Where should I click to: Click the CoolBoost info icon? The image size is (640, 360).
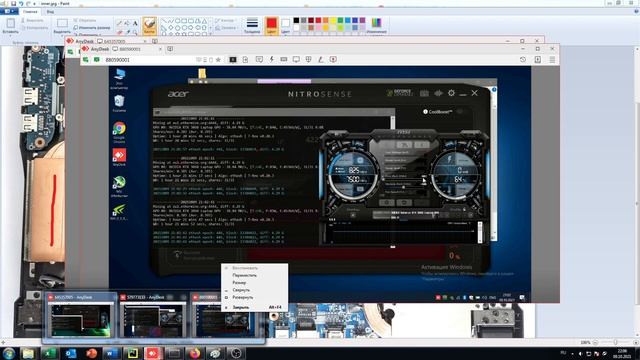425,111
